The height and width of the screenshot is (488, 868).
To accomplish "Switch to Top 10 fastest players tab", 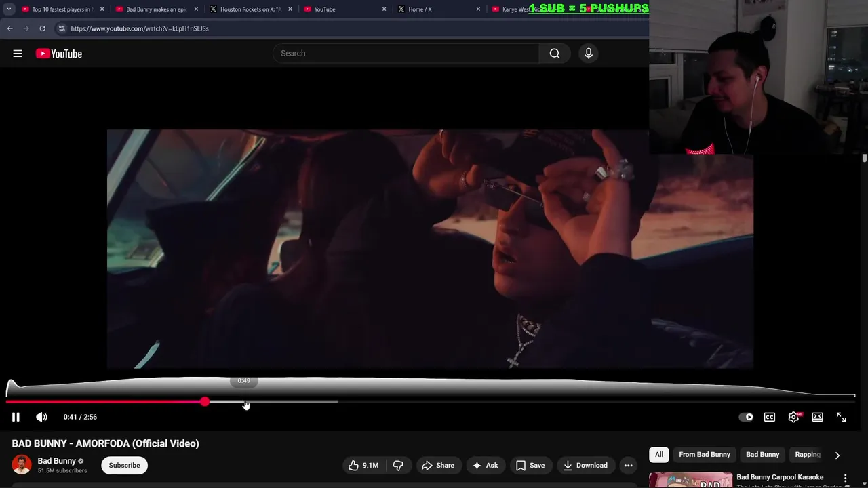I will [x=62, y=9].
